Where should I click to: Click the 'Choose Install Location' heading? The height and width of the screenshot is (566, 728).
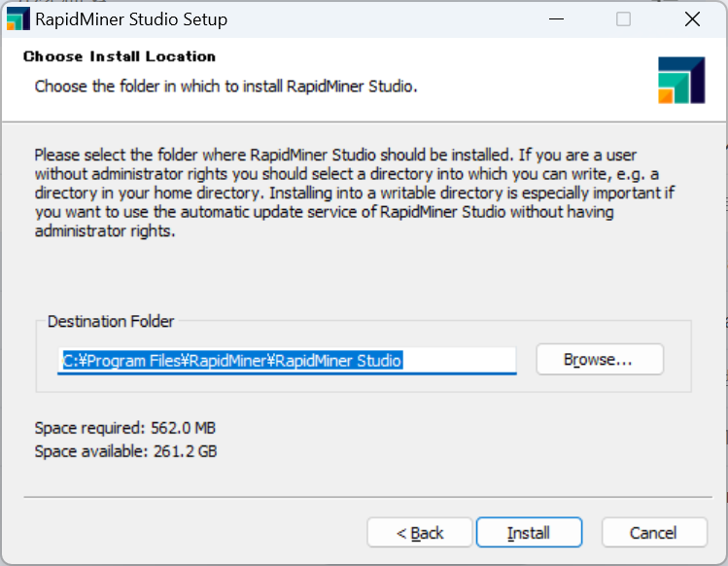[x=120, y=56]
